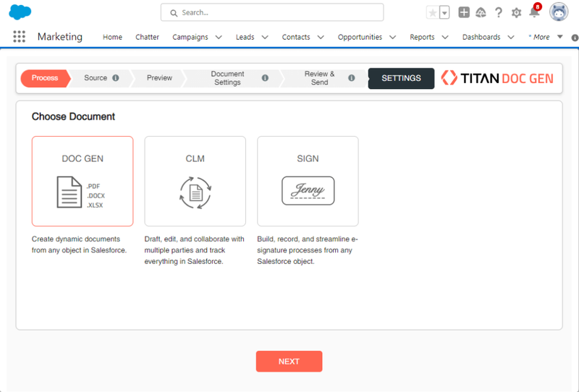Open the notifications bell

pos(534,12)
